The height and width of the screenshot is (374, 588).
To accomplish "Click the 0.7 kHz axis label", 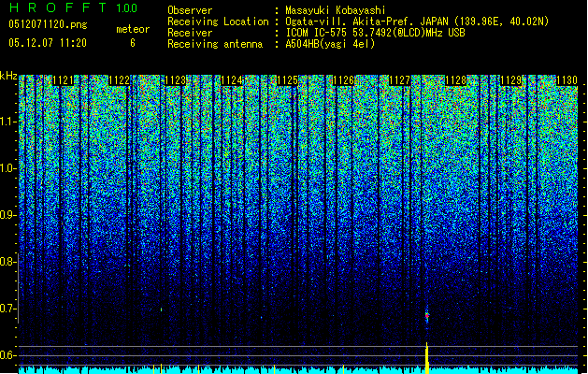I will 7,309.
